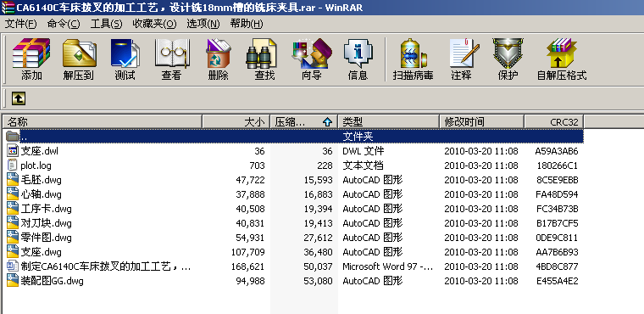Viewport: 644px width, 314px height.
Task: Sort by 大小 column header
Action: (236, 122)
